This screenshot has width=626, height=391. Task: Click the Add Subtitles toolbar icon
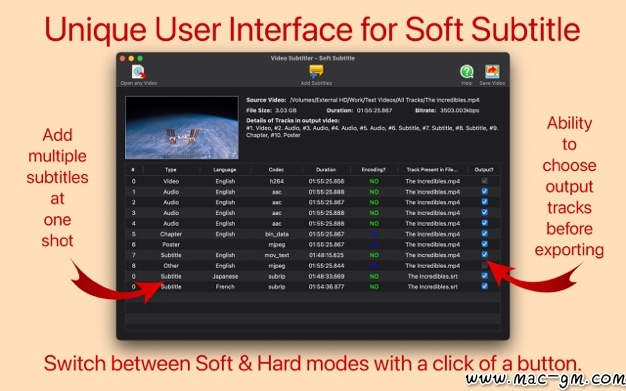(x=316, y=71)
